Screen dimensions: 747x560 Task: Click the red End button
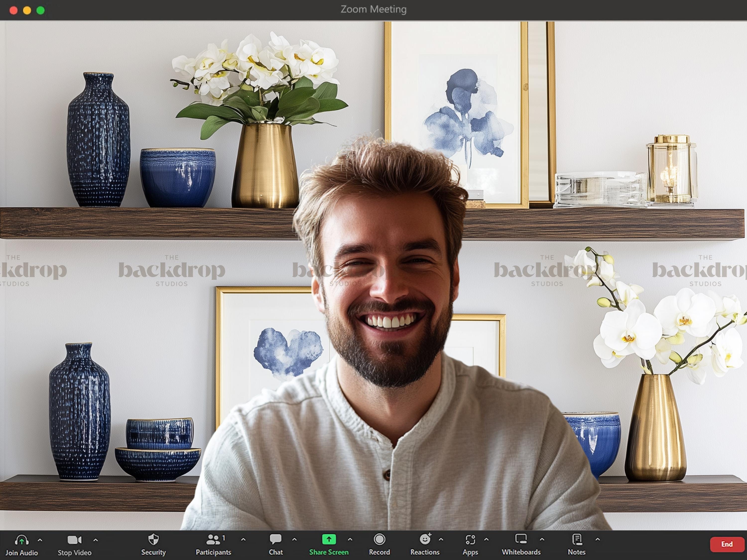tap(727, 544)
